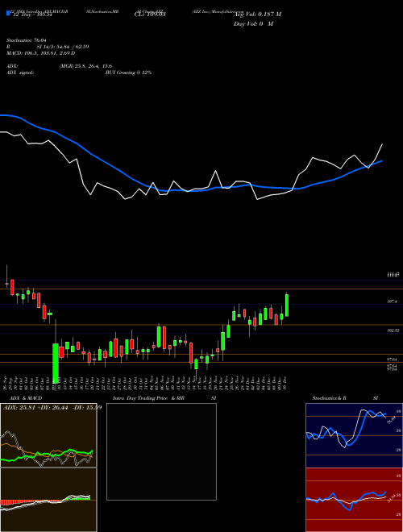
Task: Click the blue SMA line at its right end
Action: coord(381,161)
